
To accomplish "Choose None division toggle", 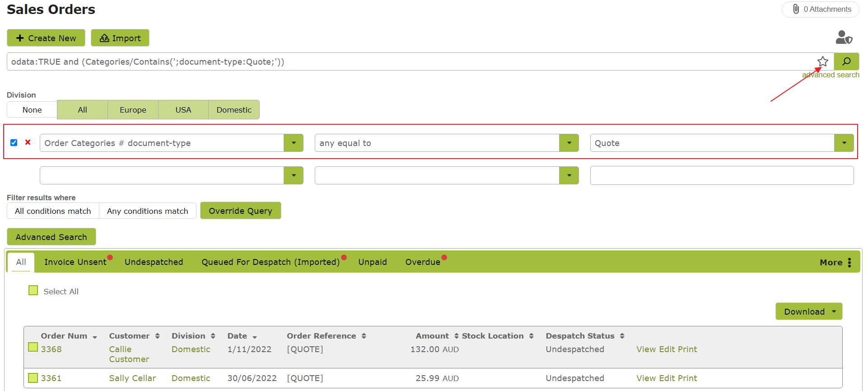I will click(32, 110).
